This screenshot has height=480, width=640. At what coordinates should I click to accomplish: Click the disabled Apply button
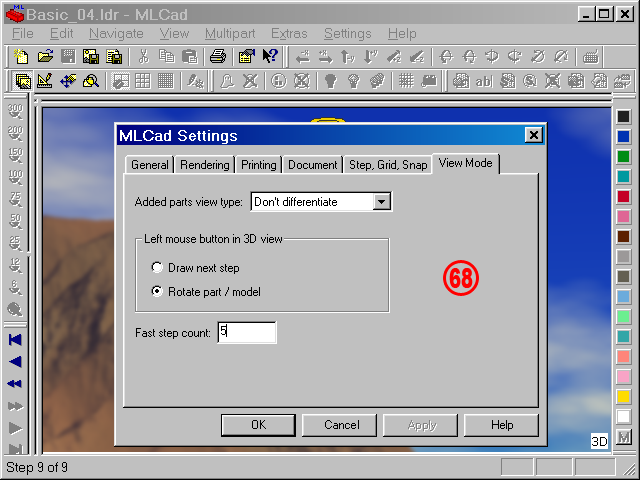(x=422, y=425)
